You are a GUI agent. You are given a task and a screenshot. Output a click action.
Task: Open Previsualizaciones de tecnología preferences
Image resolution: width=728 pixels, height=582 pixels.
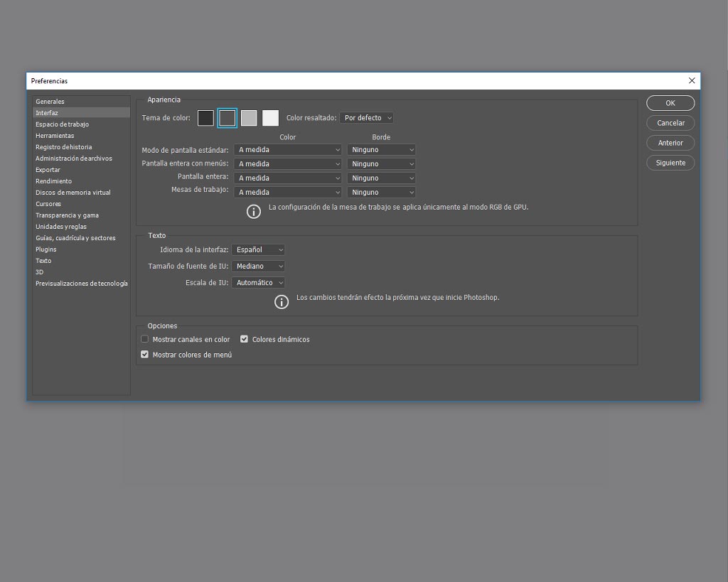pos(81,284)
